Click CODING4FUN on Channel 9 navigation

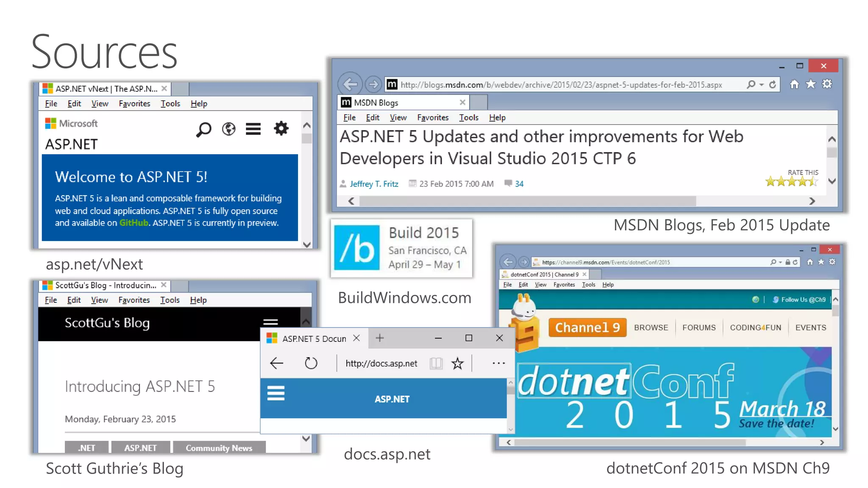click(x=755, y=327)
